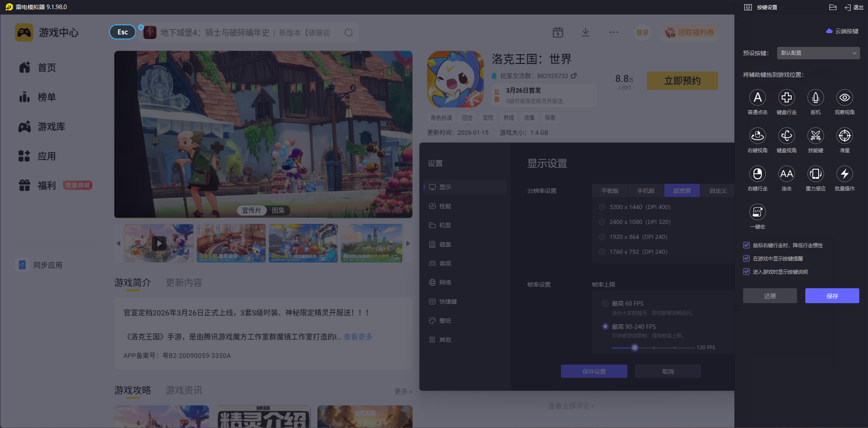Select the 批量操作 lightning icon

[x=844, y=174]
